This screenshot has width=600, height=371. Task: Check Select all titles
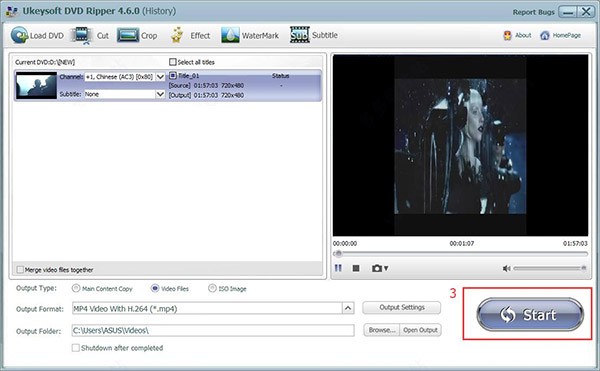[173, 62]
